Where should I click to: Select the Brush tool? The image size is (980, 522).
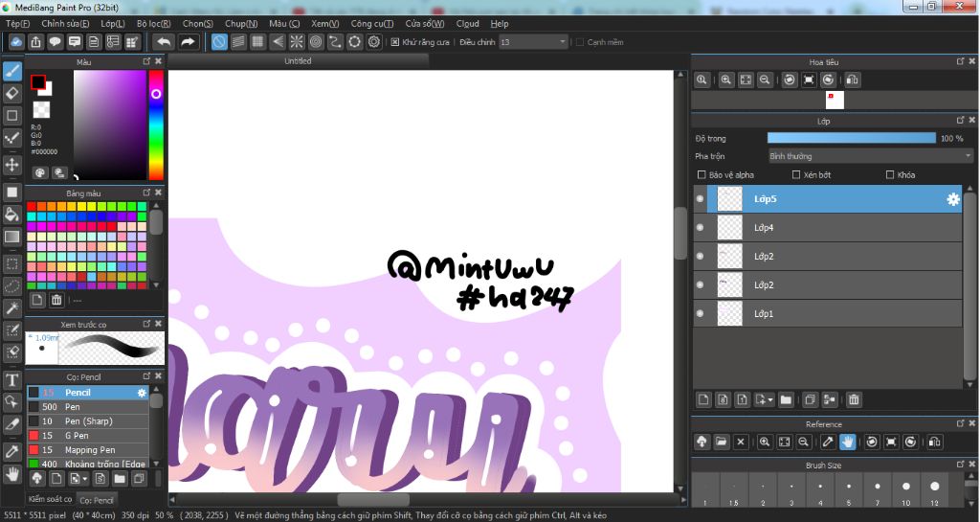click(x=11, y=71)
